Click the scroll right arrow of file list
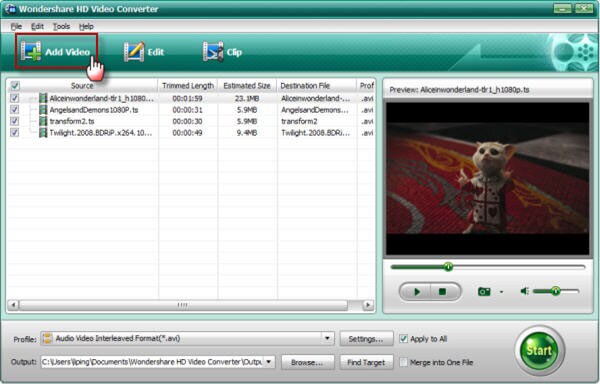Image resolution: width=600 pixels, height=384 pixels. pos(368,305)
